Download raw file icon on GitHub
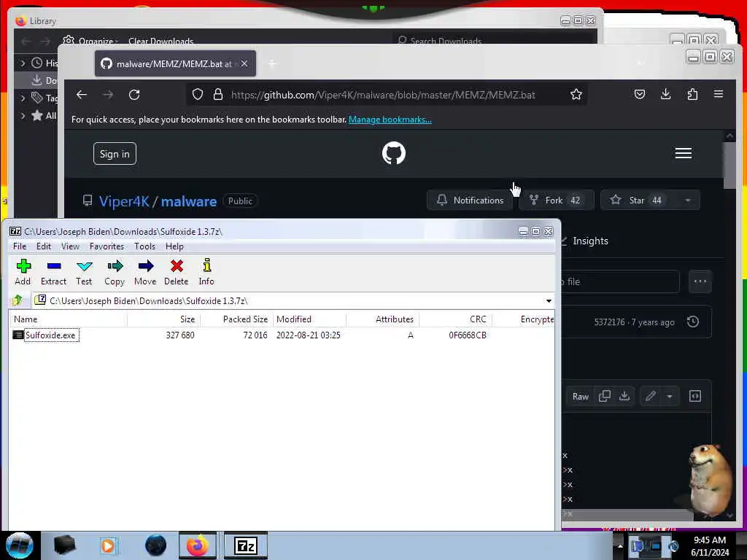 (x=624, y=396)
